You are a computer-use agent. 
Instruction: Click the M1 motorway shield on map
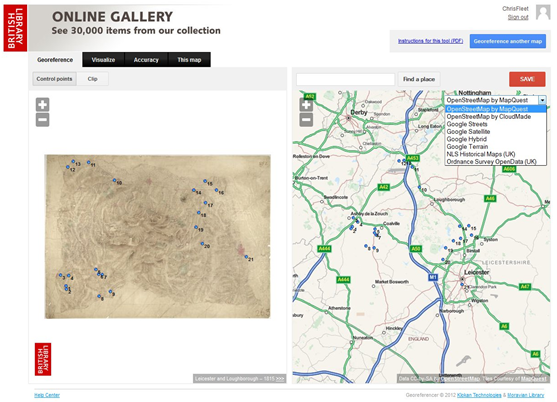[432, 277]
